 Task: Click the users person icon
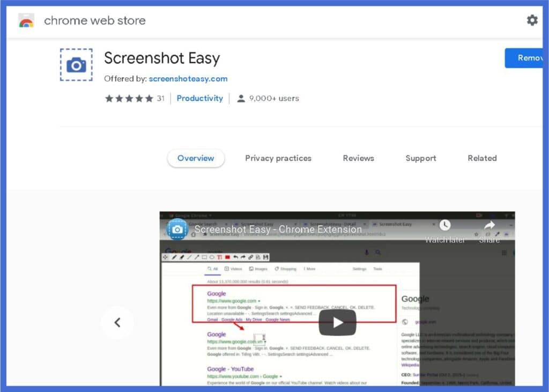click(241, 99)
